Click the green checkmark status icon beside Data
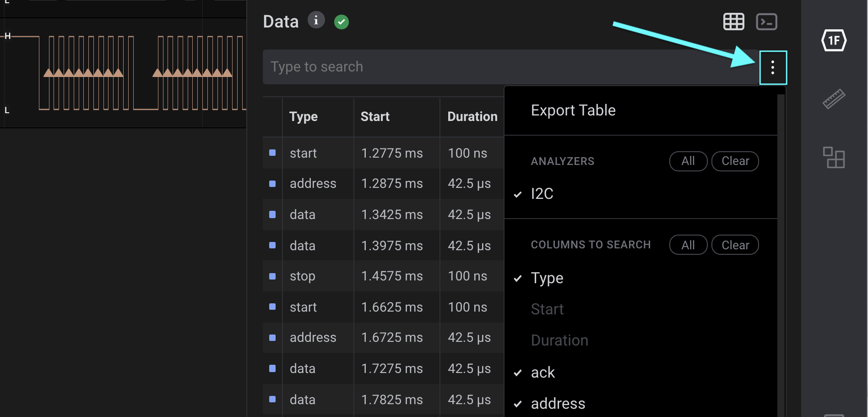The width and height of the screenshot is (868, 417). click(x=341, y=22)
